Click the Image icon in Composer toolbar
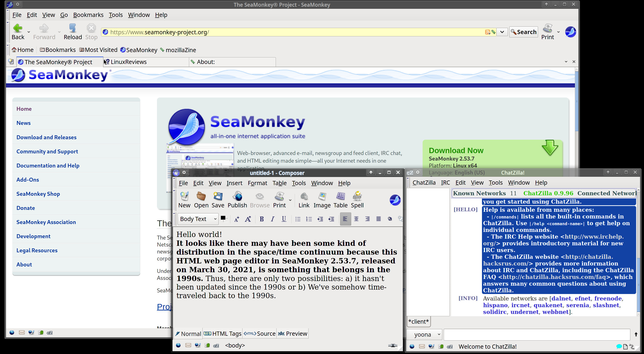 pyautogui.click(x=322, y=200)
